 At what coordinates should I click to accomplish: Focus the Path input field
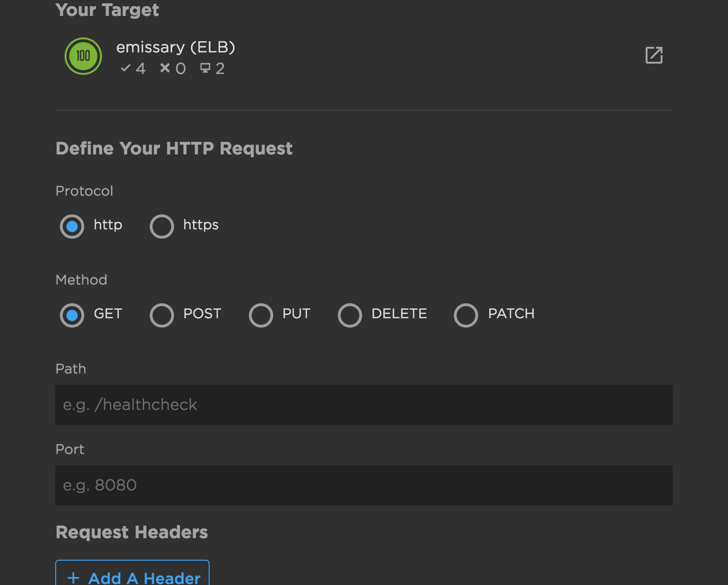(x=364, y=405)
